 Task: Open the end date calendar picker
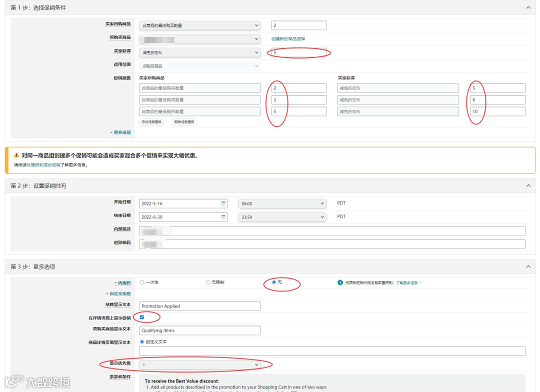point(223,217)
